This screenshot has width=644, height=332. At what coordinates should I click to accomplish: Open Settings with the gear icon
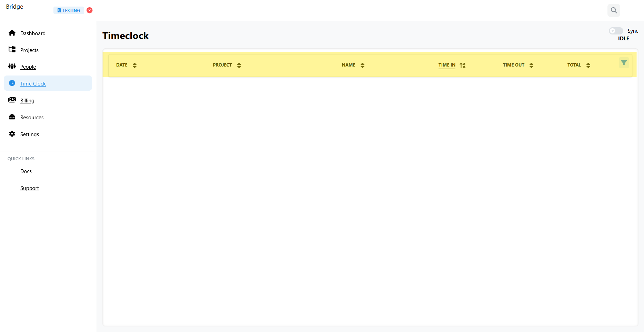click(x=12, y=134)
